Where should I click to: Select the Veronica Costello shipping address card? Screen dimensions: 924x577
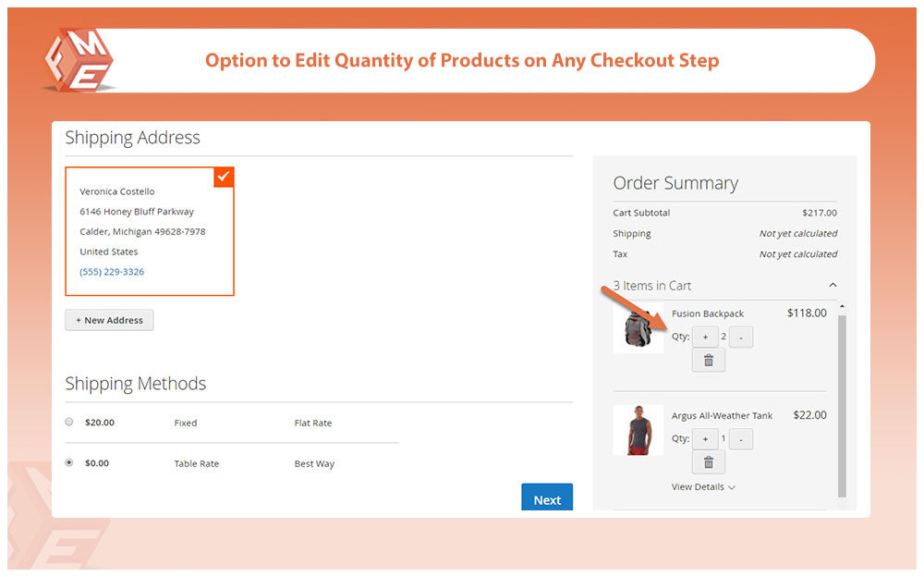tap(149, 231)
